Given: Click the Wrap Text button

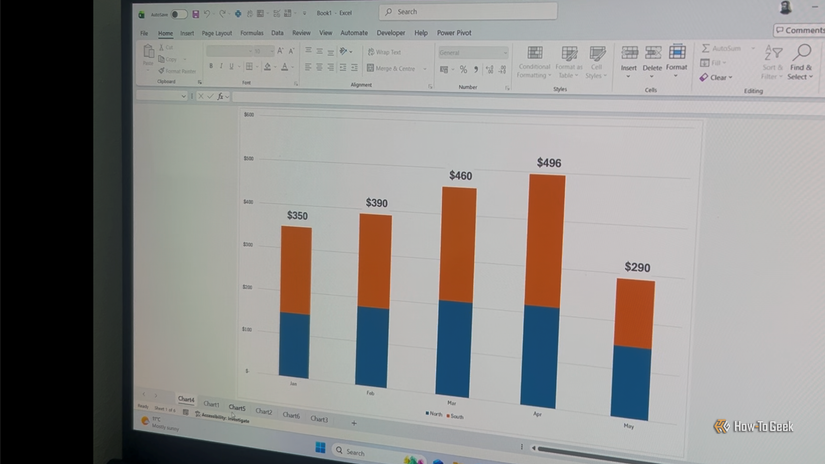Looking at the screenshot, I should (385, 52).
